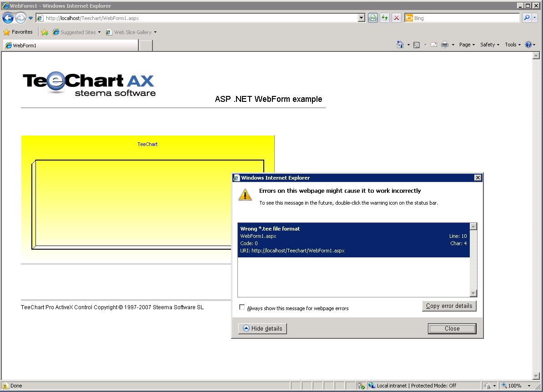The width and height of the screenshot is (543, 392).
Task: Select the WebForm1 tab
Action: tap(70, 45)
